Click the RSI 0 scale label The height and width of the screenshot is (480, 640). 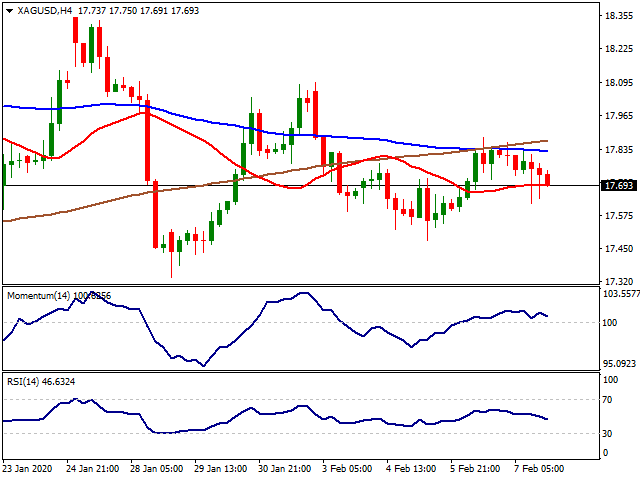click(605, 453)
